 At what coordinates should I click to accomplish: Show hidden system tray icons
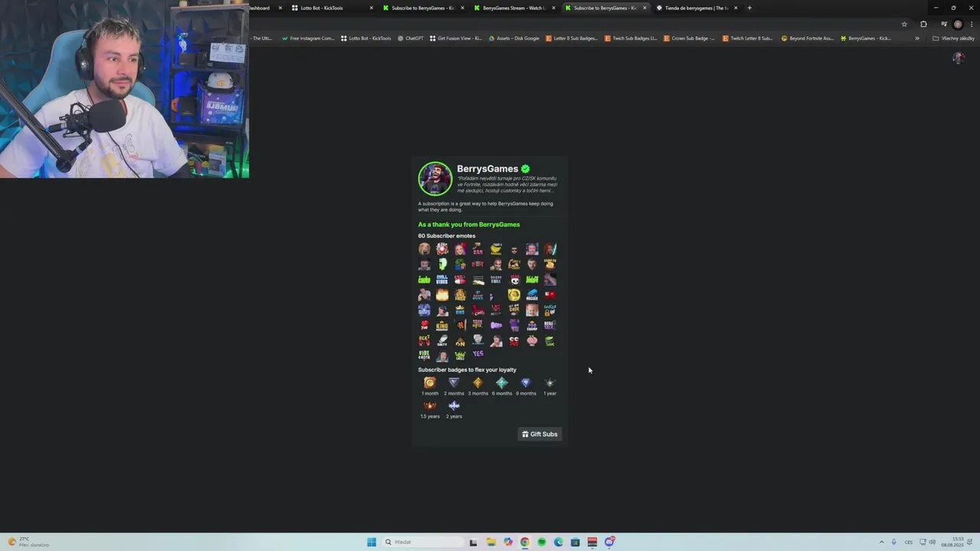pos(881,542)
